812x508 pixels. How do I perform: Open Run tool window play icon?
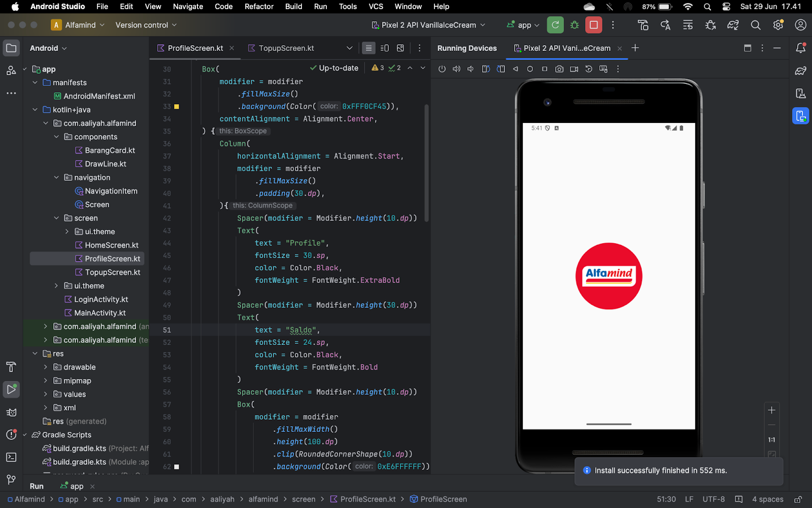point(11,390)
